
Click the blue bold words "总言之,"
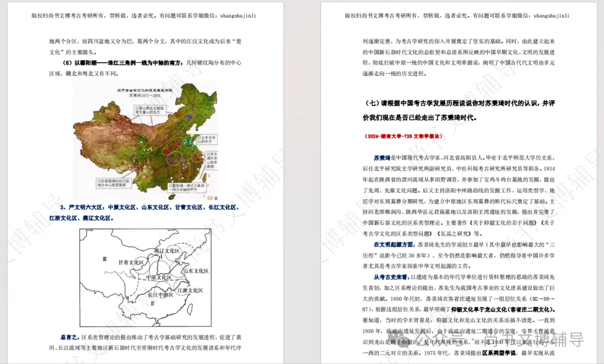point(70,337)
